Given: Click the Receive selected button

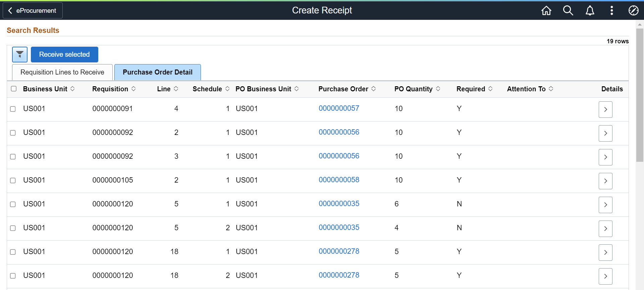Looking at the screenshot, I should tap(64, 54).
